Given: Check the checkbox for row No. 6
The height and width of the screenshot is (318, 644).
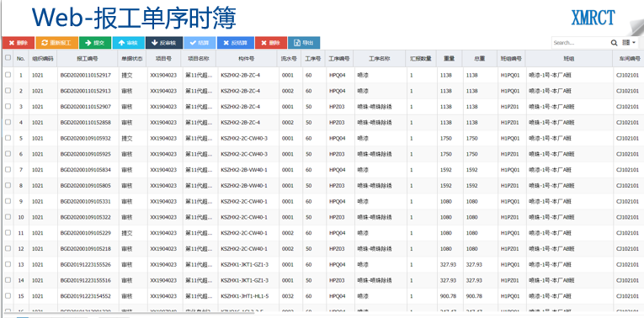Looking at the screenshot, I should coord(8,154).
